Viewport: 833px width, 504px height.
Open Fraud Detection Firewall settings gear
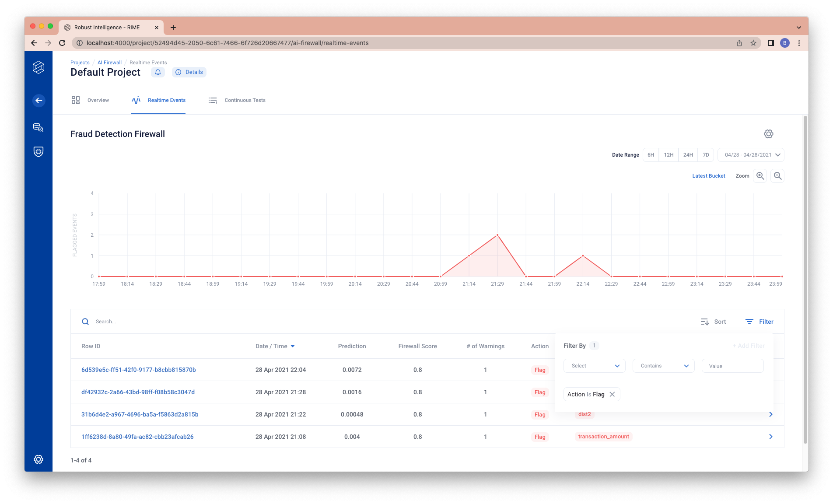769,134
